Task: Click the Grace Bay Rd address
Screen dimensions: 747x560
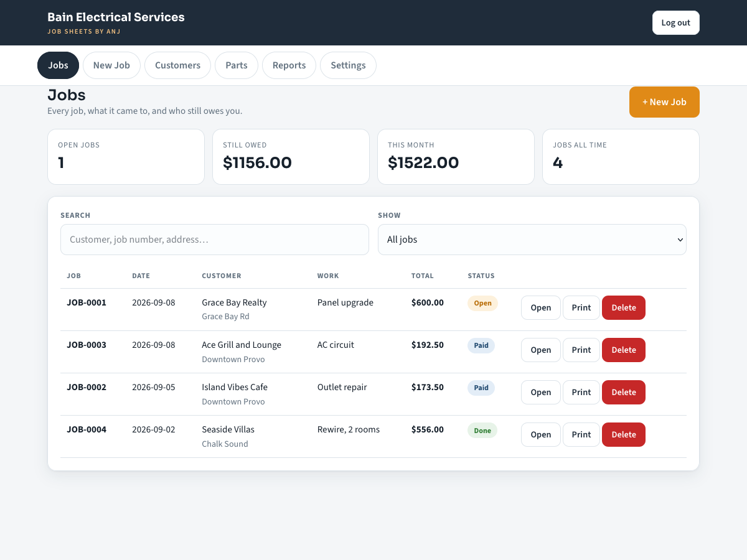Action: click(x=225, y=316)
